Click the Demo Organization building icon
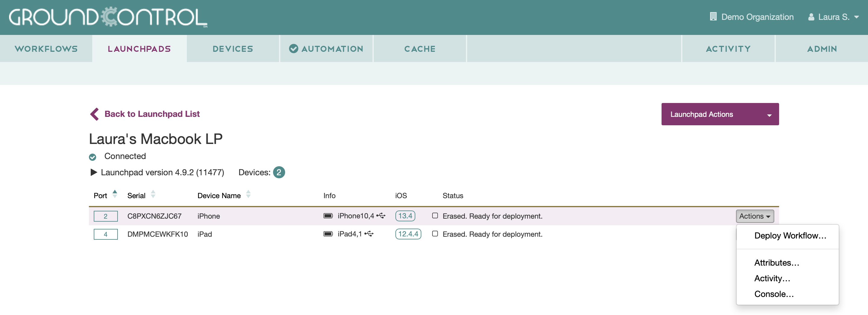Screen dimensions: 868x315 [x=713, y=17]
